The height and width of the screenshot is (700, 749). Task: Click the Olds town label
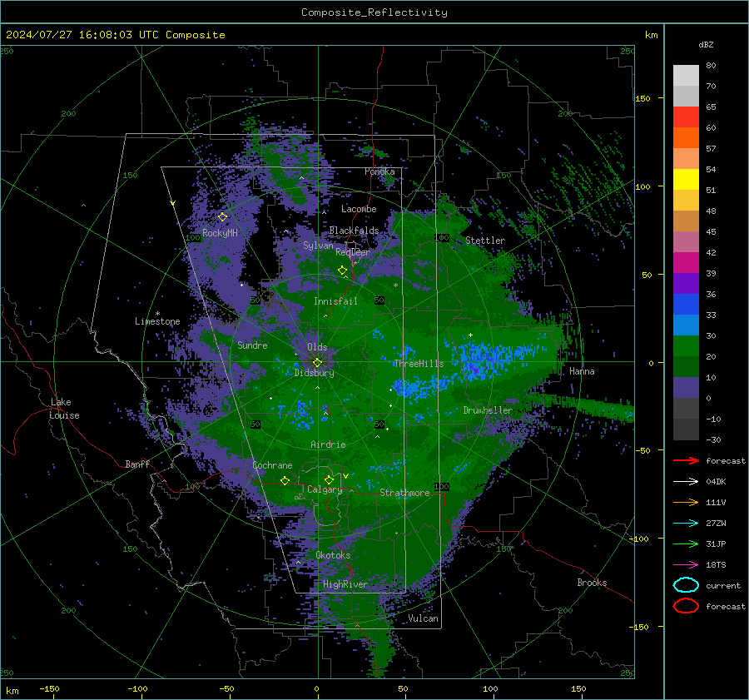tap(317, 347)
